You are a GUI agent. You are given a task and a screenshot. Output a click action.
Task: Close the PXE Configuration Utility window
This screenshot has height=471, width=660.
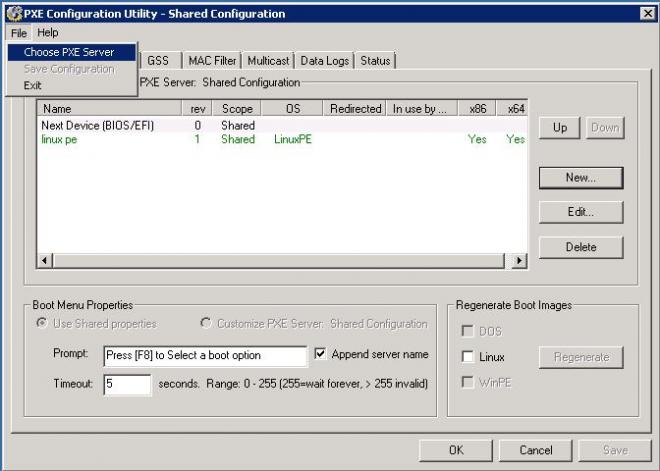tap(647, 13)
